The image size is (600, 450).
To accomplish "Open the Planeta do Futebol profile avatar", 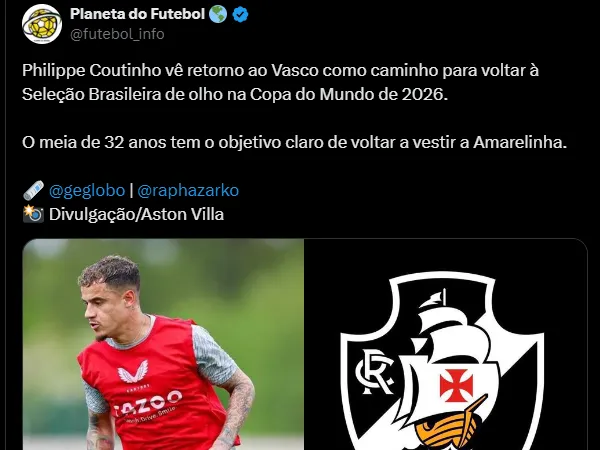I will tap(42, 24).
